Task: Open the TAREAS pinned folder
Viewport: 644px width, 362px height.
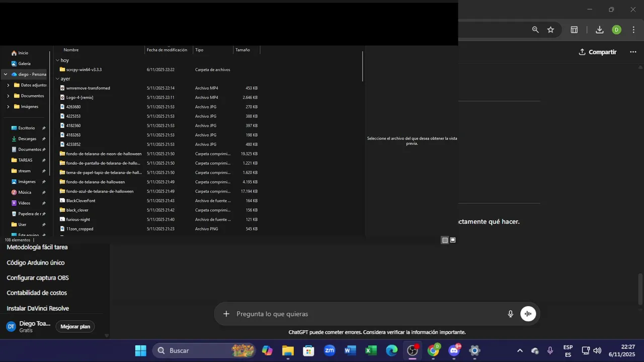Action: (23, 160)
